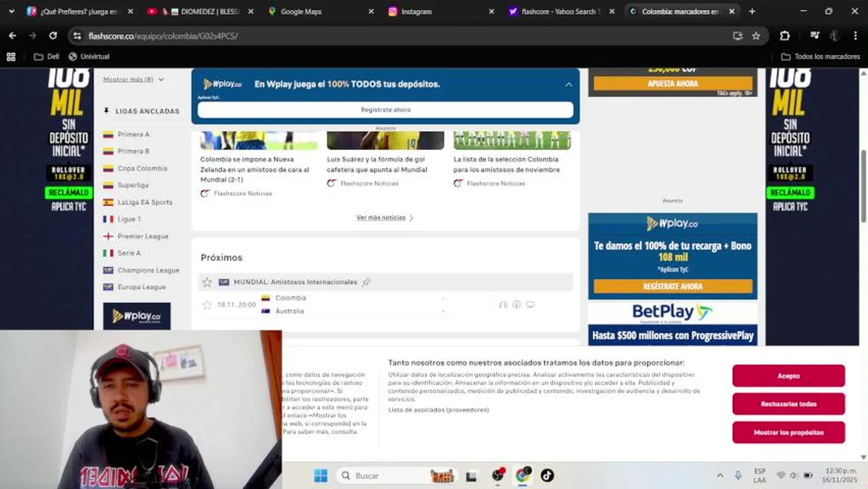Image resolution: width=868 pixels, height=489 pixels.
Task: Open the Dell bookmarks folder
Action: pyautogui.click(x=46, y=56)
